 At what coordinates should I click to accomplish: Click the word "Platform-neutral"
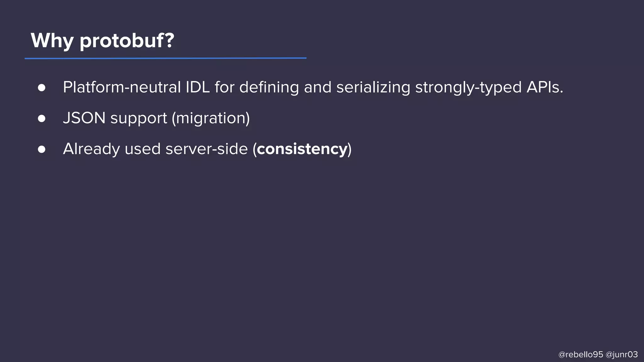(122, 87)
